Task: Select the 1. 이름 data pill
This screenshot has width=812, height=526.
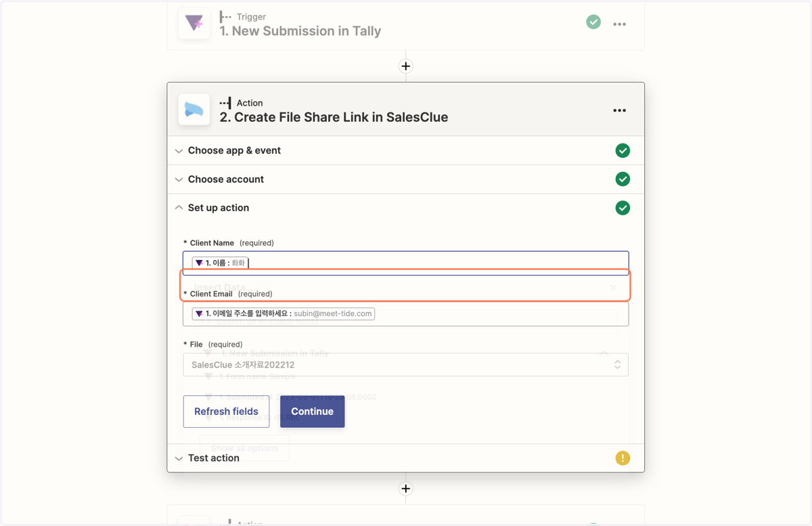Action: 220,263
